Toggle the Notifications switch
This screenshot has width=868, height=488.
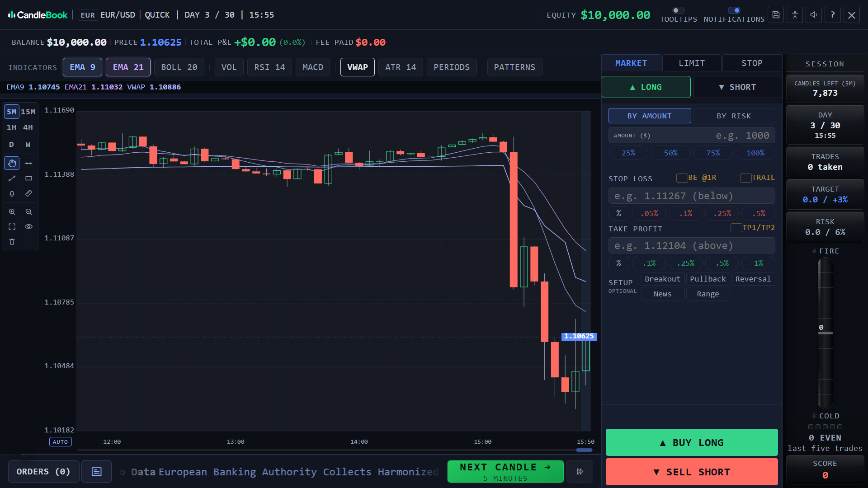(x=734, y=10)
